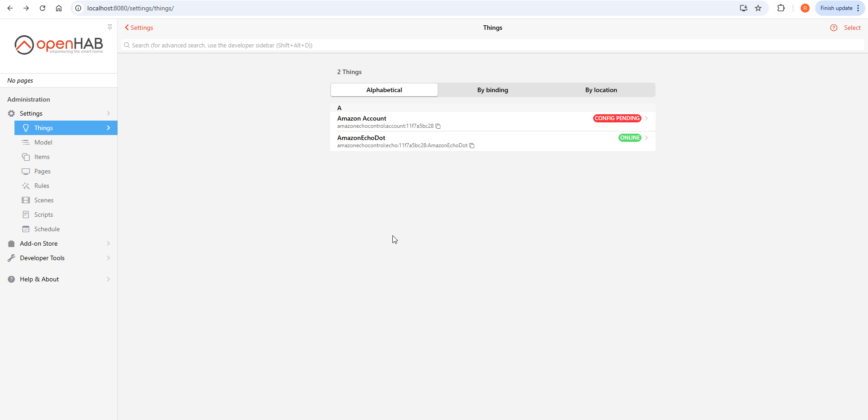Viewport: 868px width, 420px height.
Task: Open Scenes in sidebar
Action: coord(66,200)
